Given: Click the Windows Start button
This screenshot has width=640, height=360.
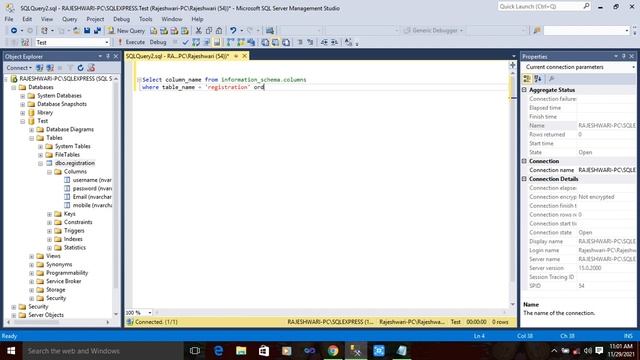Looking at the screenshot, I should click(11, 351).
